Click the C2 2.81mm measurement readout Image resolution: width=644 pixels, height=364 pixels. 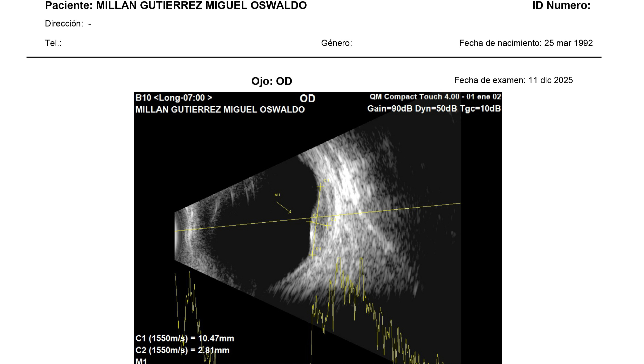tap(182, 350)
